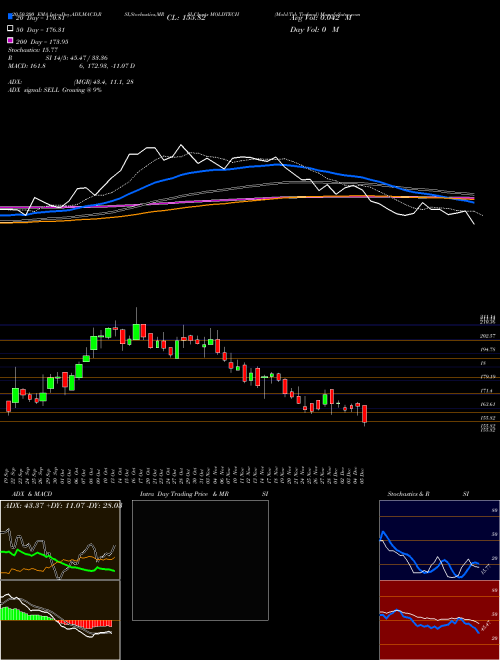Click the white 50 Day EMA legend square
The width and height of the screenshot is (500, 660).
click(10, 29)
